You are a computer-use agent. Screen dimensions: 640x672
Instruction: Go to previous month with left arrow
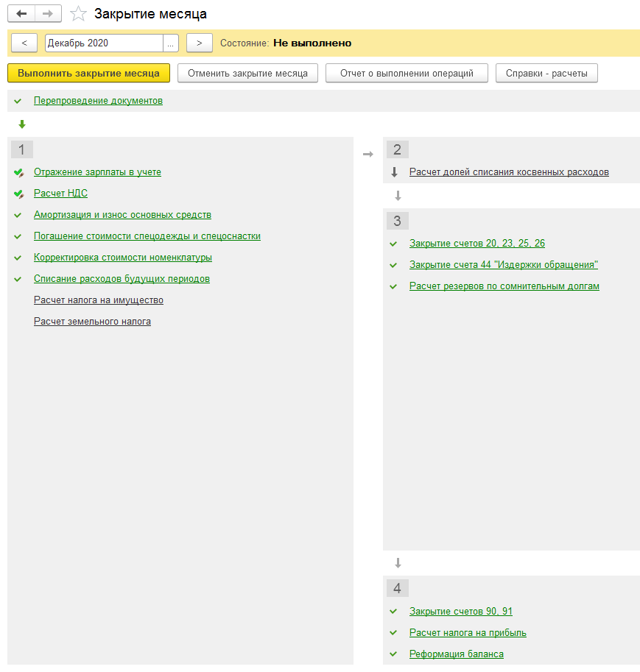pyautogui.click(x=24, y=43)
